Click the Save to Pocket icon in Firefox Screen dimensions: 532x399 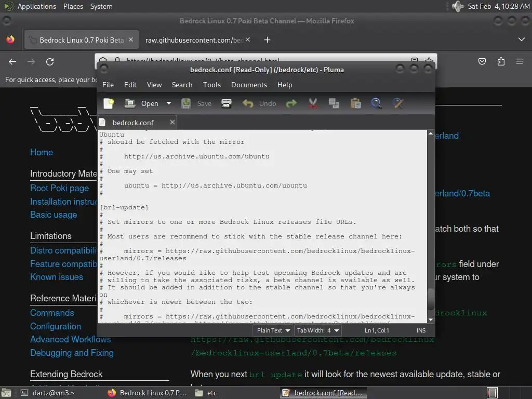[482, 61]
